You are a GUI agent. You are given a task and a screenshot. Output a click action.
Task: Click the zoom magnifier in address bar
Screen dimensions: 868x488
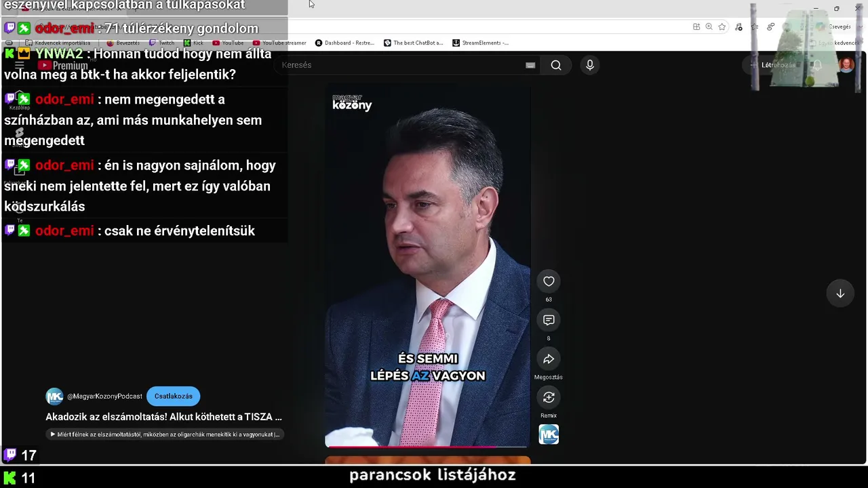click(709, 27)
